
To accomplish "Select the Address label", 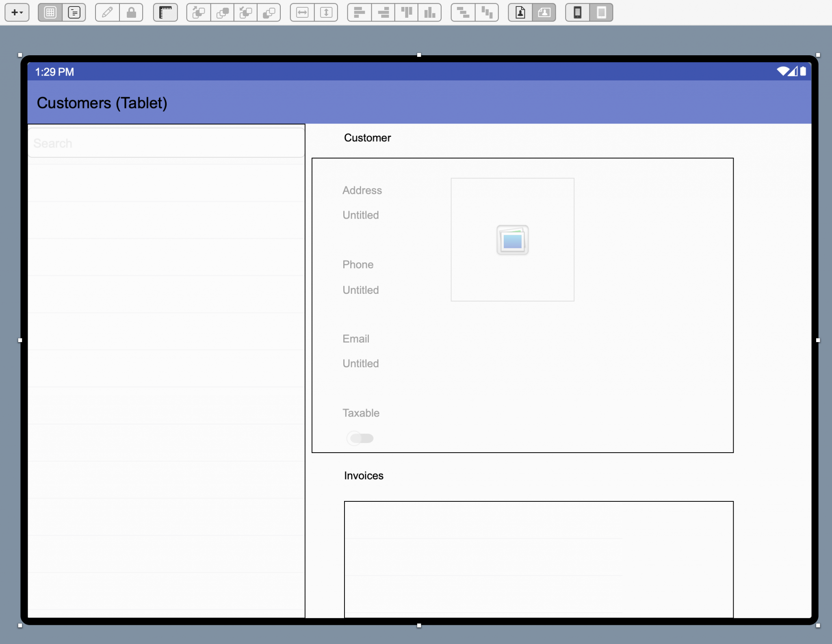I will [362, 190].
